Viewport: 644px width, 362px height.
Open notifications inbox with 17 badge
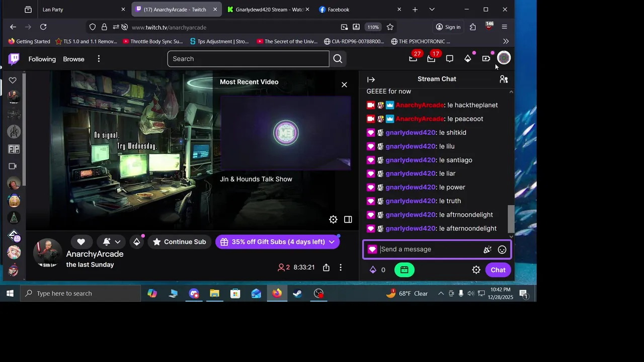tap(431, 59)
